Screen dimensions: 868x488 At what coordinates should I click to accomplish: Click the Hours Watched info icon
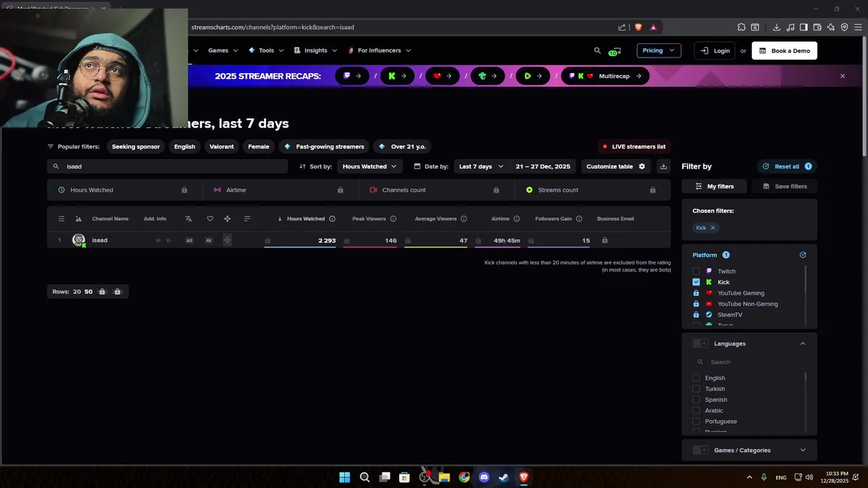click(x=332, y=219)
